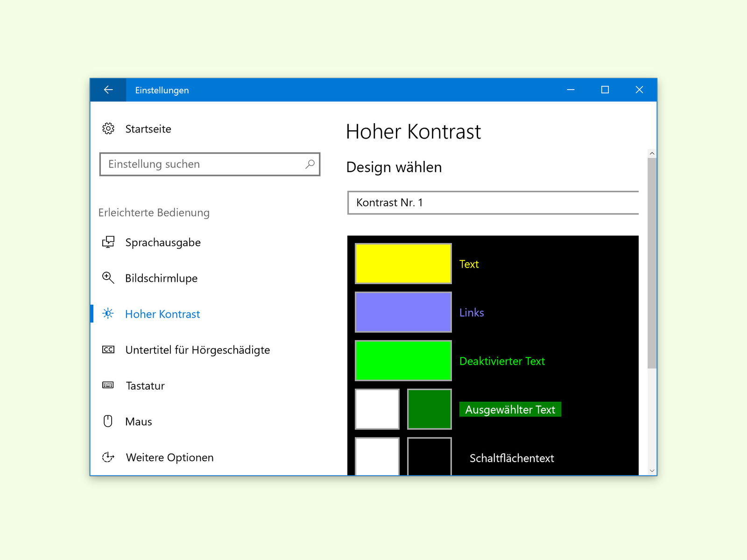
Task: Click the Bildschirmlupe magnifier icon
Action: 108,278
